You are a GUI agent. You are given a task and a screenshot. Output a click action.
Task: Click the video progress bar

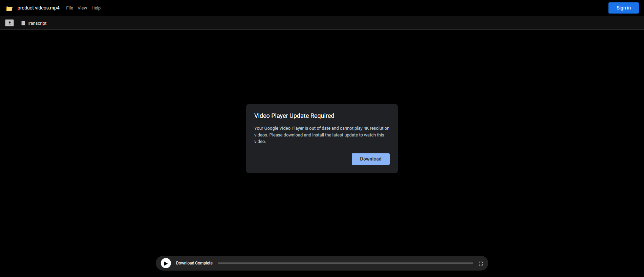[x=345, y=263]
